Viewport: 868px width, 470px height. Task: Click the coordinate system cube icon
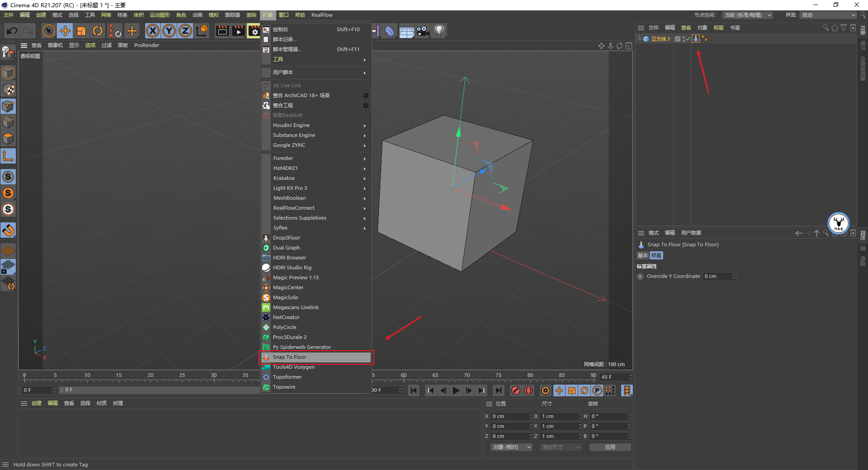point(203,31)
